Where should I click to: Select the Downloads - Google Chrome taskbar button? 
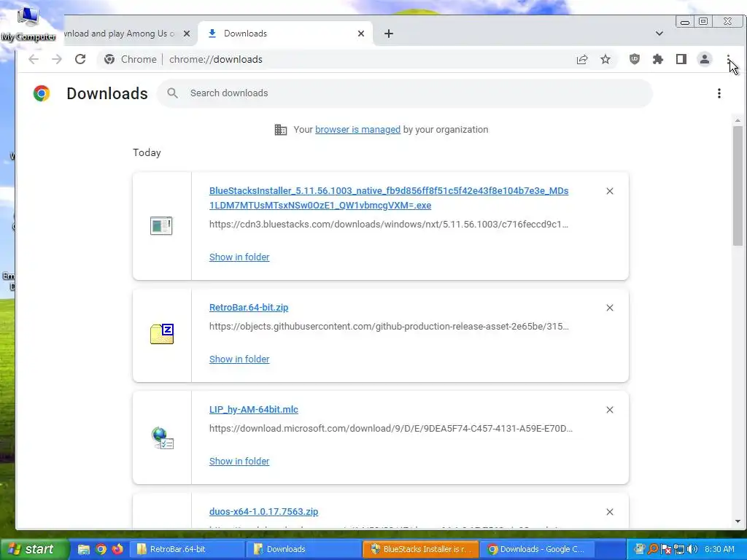(x=537, y=549)
